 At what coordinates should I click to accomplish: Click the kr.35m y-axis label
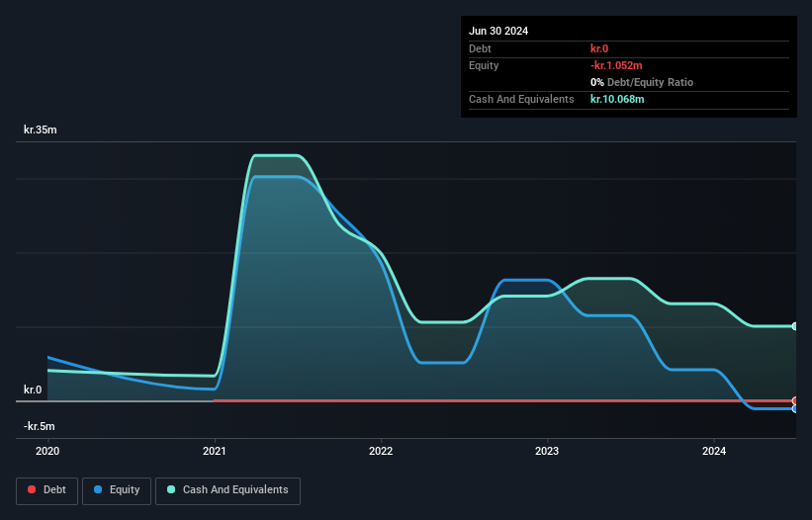[41, 130]
